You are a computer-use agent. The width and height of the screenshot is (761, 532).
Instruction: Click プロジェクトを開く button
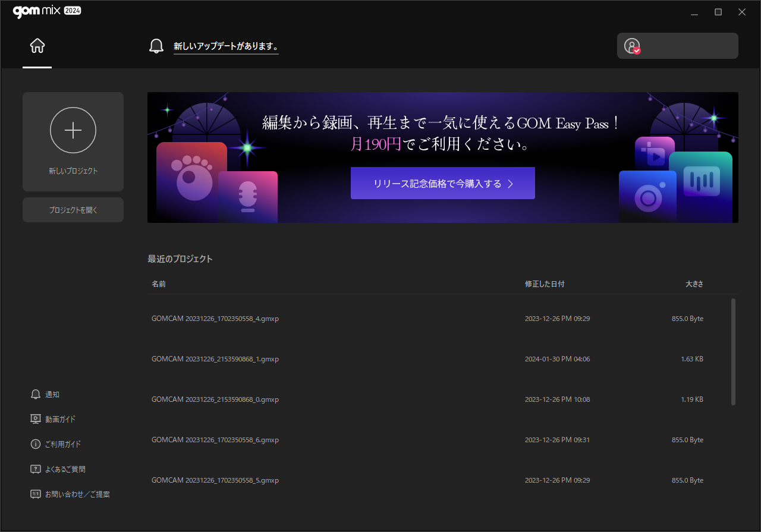[x=73, y=210]
